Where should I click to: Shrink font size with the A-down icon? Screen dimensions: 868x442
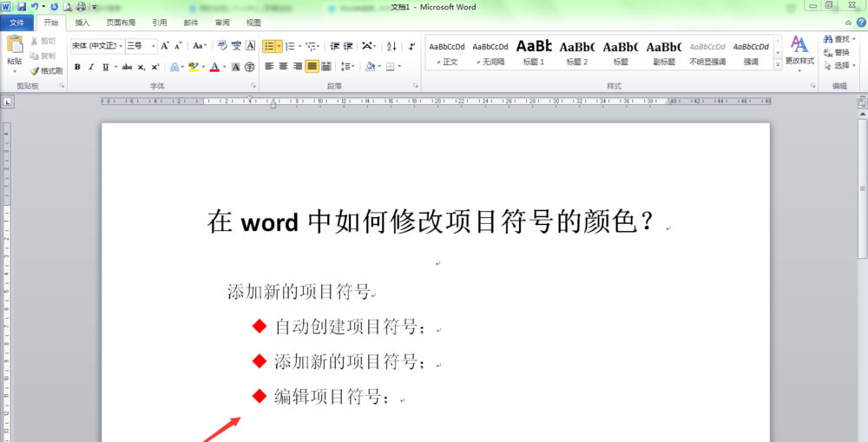[178, 46]
